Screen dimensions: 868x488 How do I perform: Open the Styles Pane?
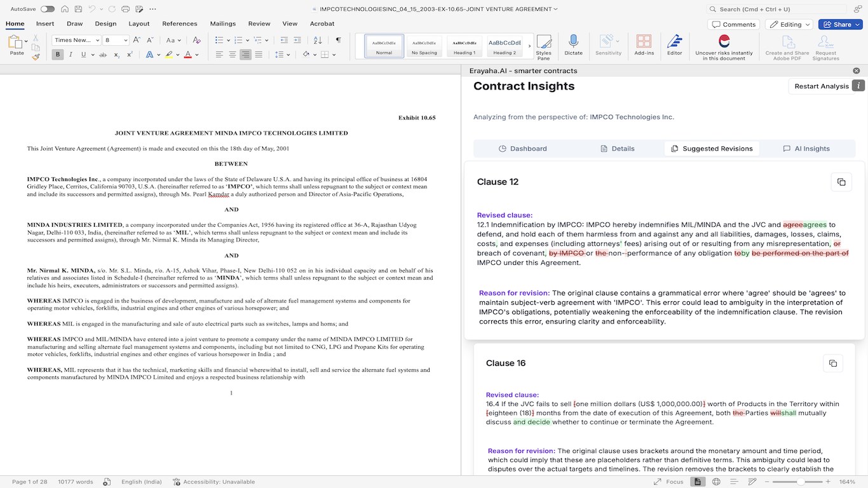(x=544, y=47)
